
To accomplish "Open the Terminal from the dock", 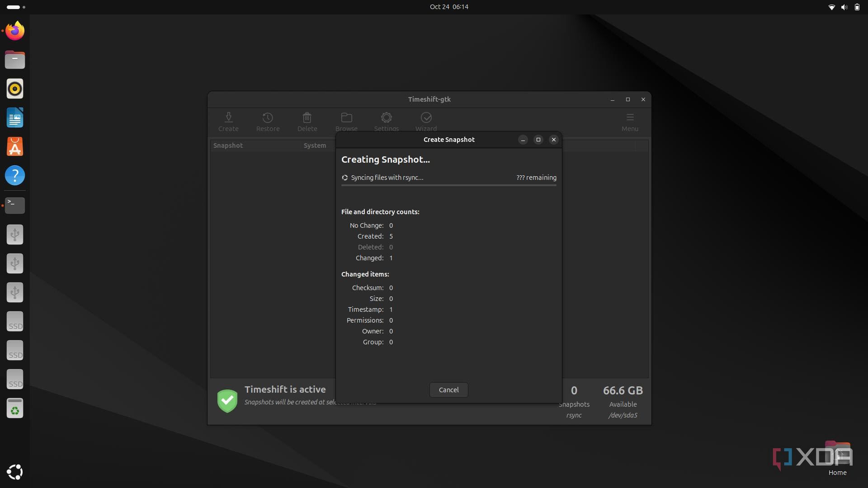I will pyautogui.click(x=15, y=205).
